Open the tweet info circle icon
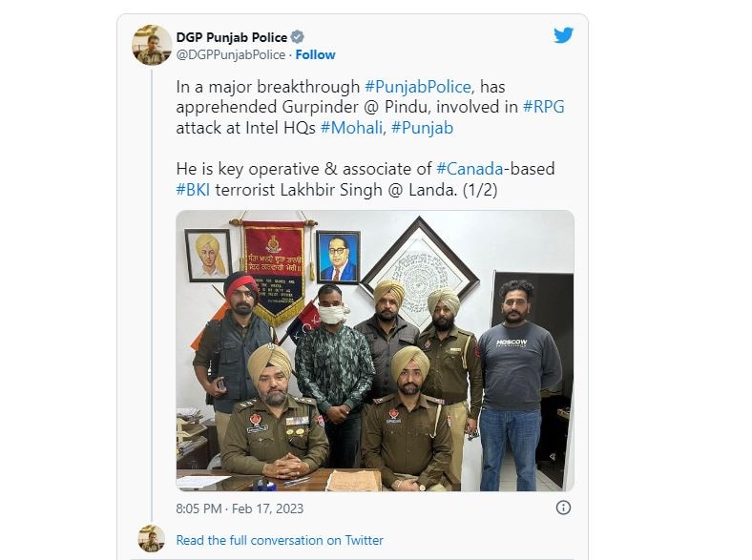 pos(563,508)
